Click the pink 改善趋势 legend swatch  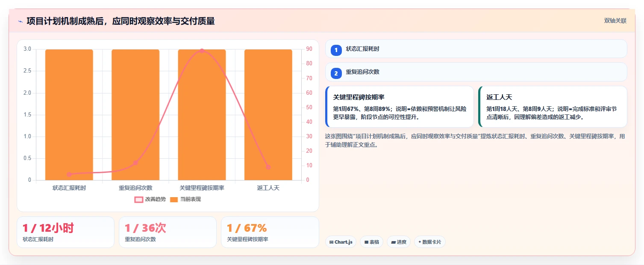pos(138,199)
